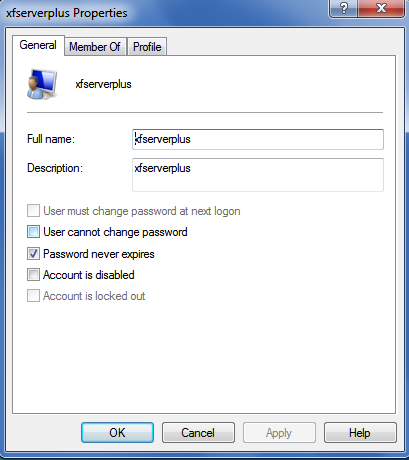Enable User cannot change password
This screenshot has width=409, height=460.
(x=33, y=232)
